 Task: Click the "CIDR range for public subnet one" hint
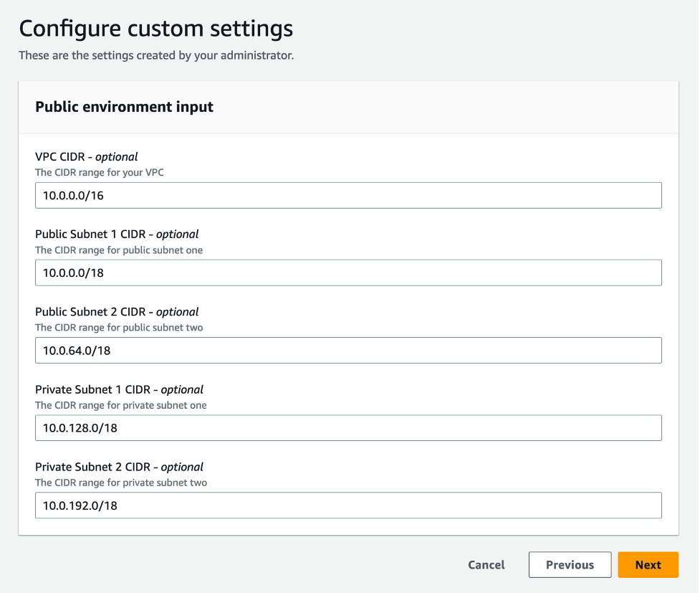(x=119, y=250)
